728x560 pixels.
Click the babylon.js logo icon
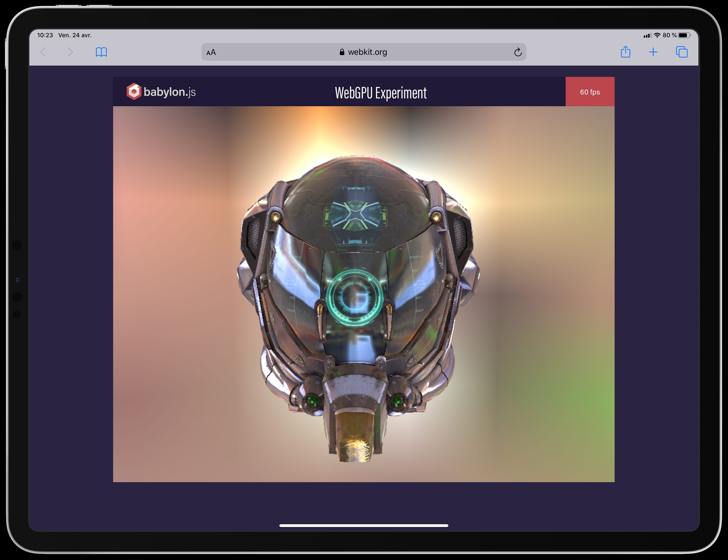(134, 92)
